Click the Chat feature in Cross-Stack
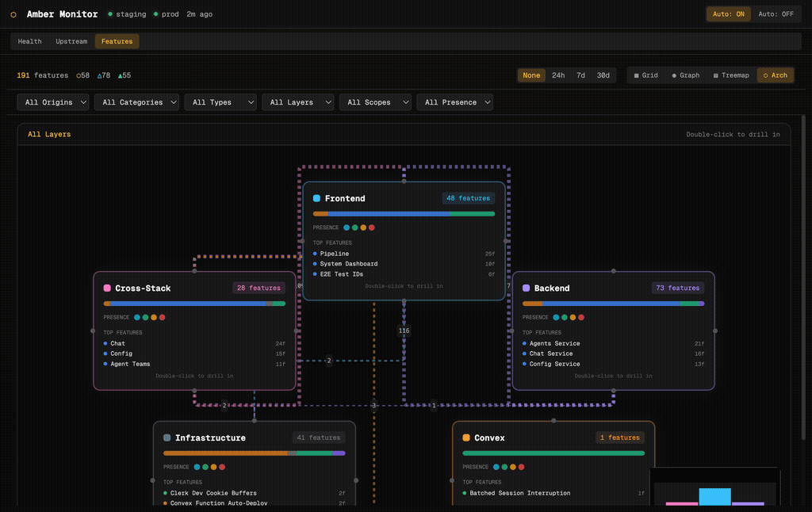 [x=194, y=343]
